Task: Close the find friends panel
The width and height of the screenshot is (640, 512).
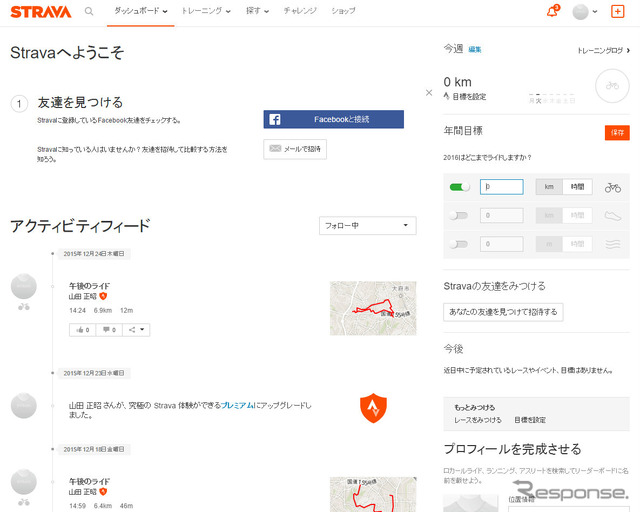Action: [x=429, y=93]
